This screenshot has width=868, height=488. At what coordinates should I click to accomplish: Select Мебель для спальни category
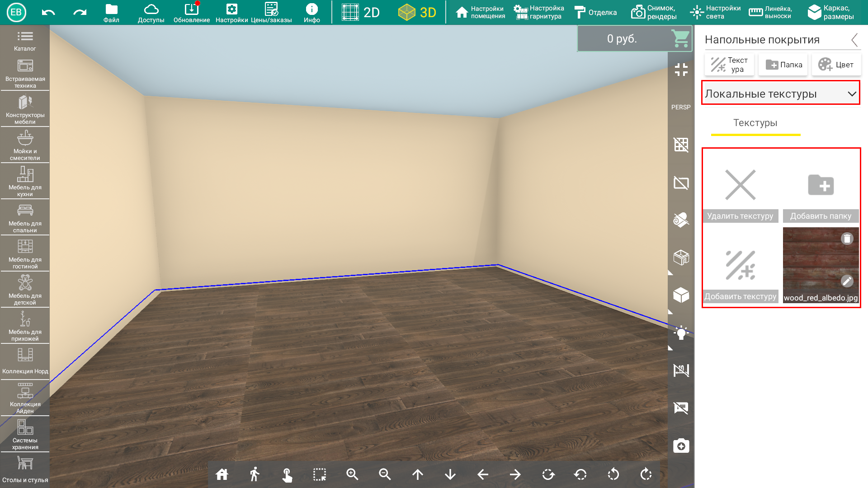pos(25,218)
